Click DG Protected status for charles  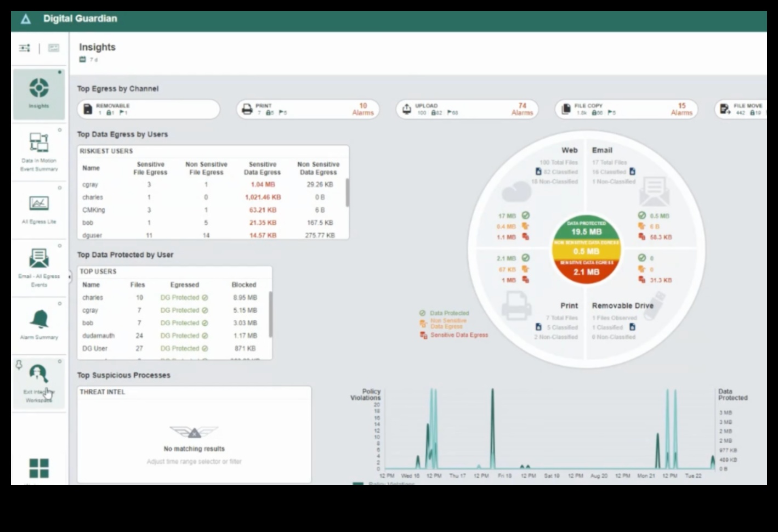coord(184,298)
